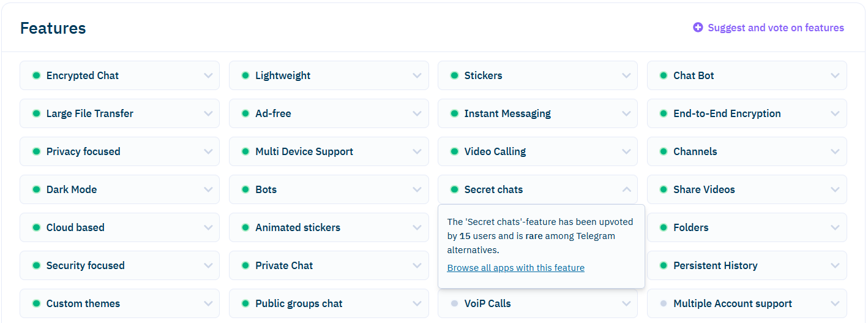The image size is (868, 323).
Task: Click the green dot next to Chat Bot
Action: pos(664,75)
